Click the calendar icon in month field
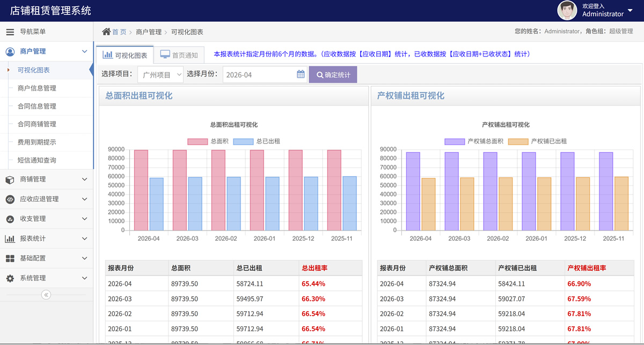Viewport: 644px width, 345px height. (x=301, y=75)
